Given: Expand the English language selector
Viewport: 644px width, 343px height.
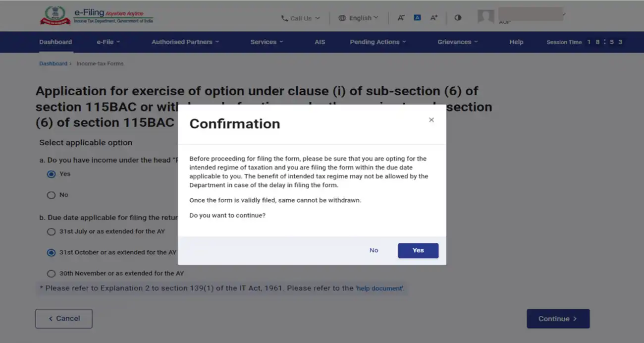Looking at the screenshot, I should (x=362, y=17).
